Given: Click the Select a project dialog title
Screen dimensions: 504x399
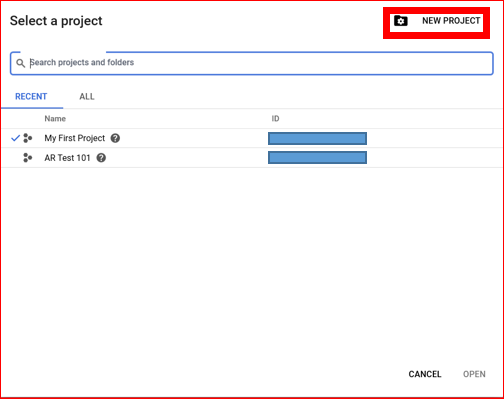Looking at the screenshot, I should (x=56, y=21).
